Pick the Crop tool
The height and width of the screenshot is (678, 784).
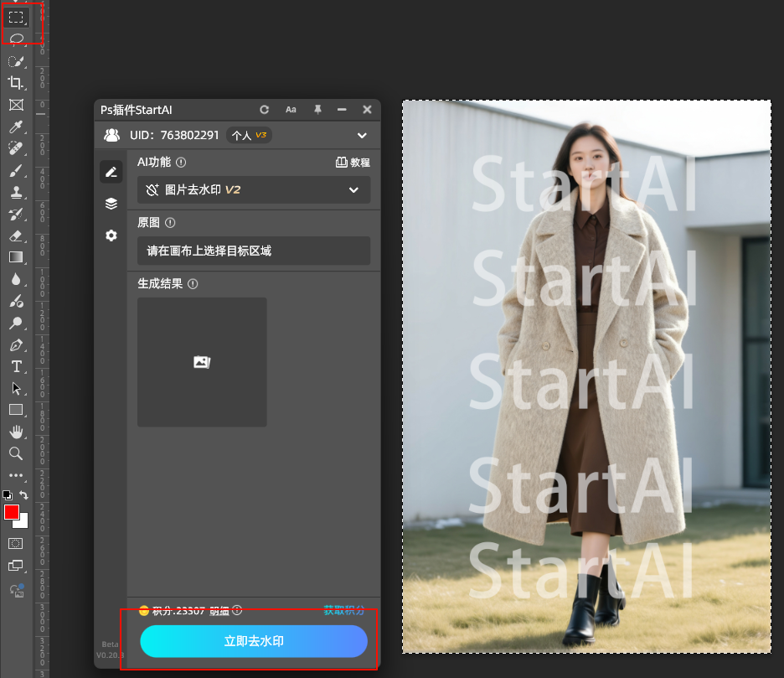[x=16, y=83]
